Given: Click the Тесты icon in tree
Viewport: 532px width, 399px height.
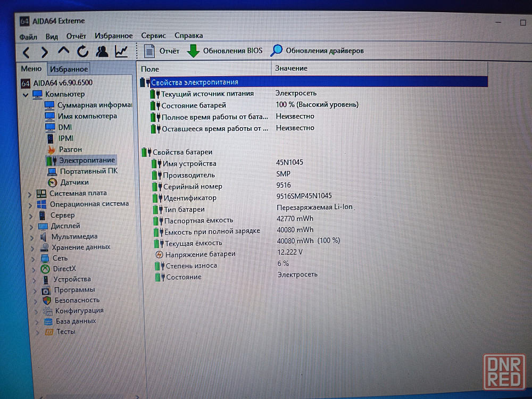Looking at the screenshot, I should (x=49, y=332).
